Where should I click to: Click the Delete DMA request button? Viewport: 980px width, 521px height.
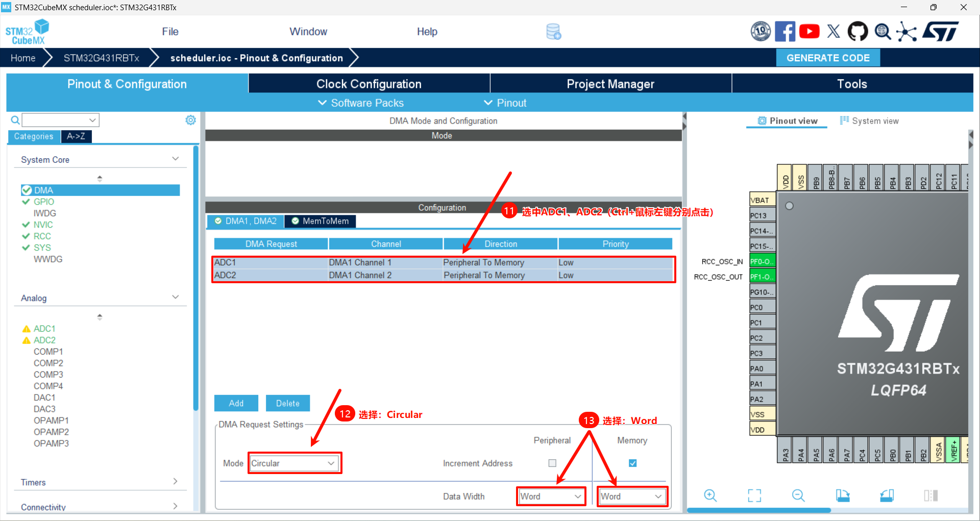coord(288,403)
